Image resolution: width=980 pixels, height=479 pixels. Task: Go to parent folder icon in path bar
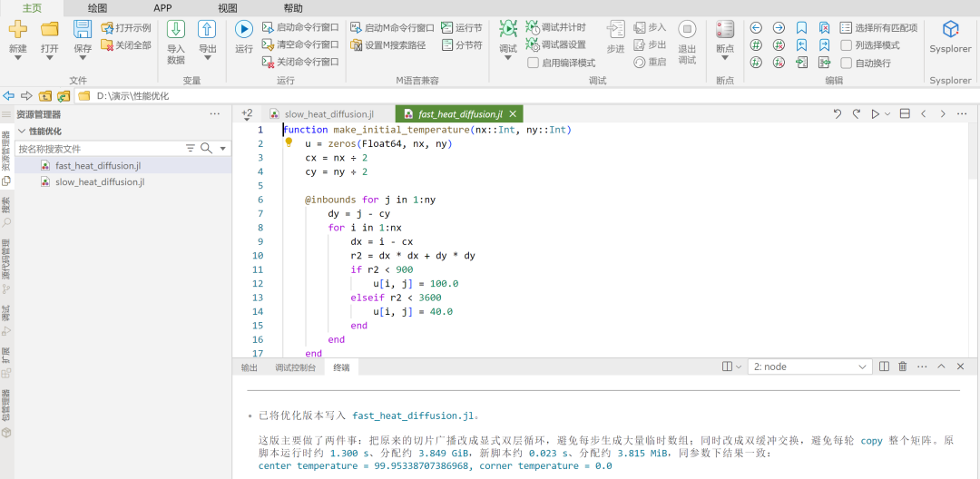pyautogui.click(x=45, y=96)
